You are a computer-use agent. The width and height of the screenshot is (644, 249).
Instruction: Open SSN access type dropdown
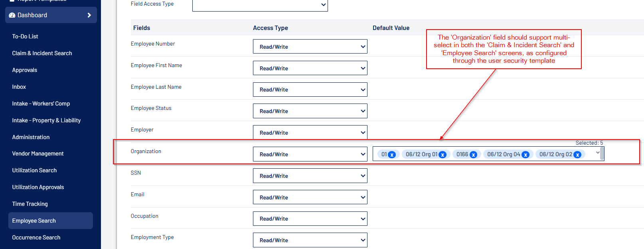pyautogui.click(x=310, y=176)
